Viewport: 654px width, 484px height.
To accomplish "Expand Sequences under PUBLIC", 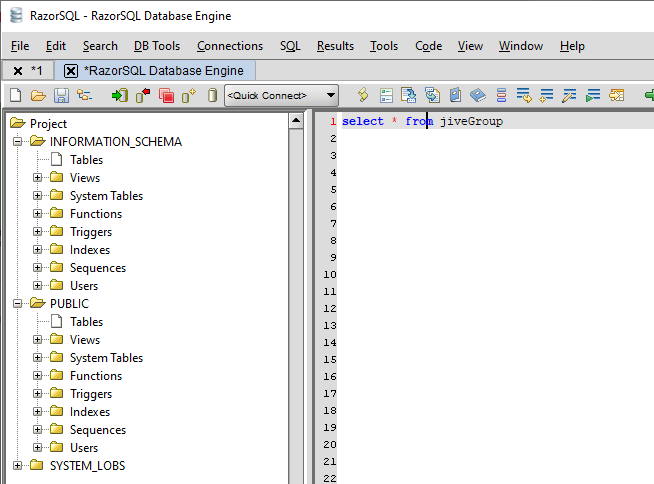I will (x=38, y=429).
